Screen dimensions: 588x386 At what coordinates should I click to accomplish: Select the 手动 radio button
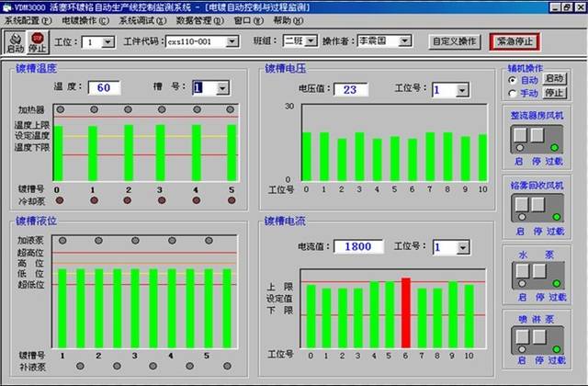(512, 93)
